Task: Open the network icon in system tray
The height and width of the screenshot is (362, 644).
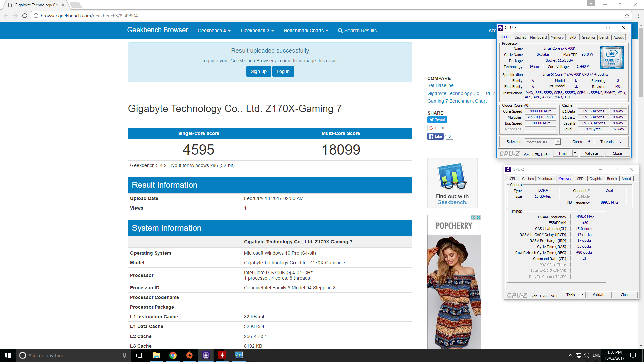Action: pyautogui.click(x=579, y=355)
